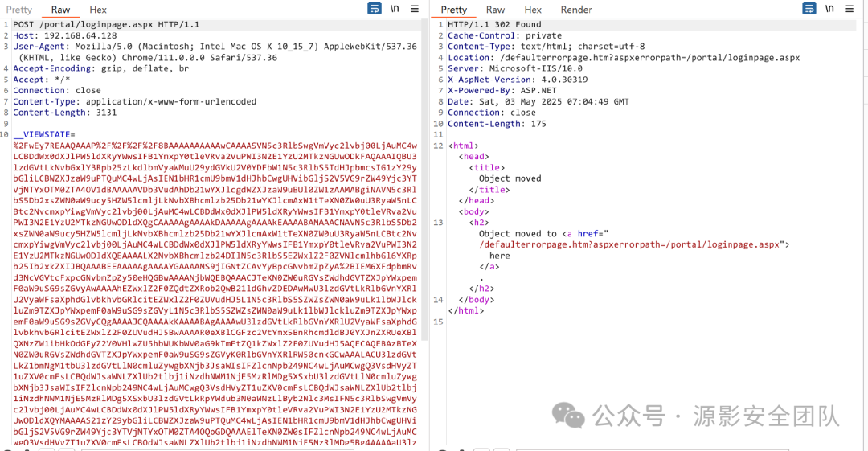Click the Content-Length: 3131 header
This screenshot has width=868, height=451.
65,113
